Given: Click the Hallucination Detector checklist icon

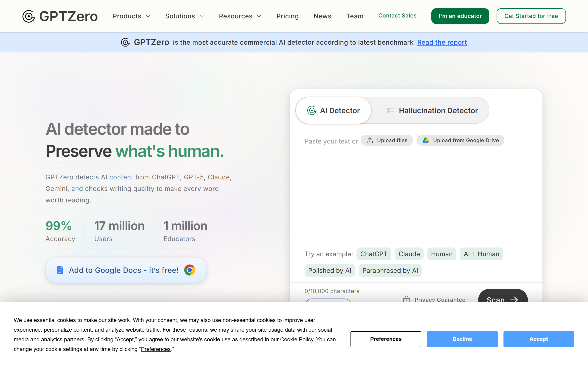Looking at the screenshot, I should pyautogui.click(x=390, y=110).
